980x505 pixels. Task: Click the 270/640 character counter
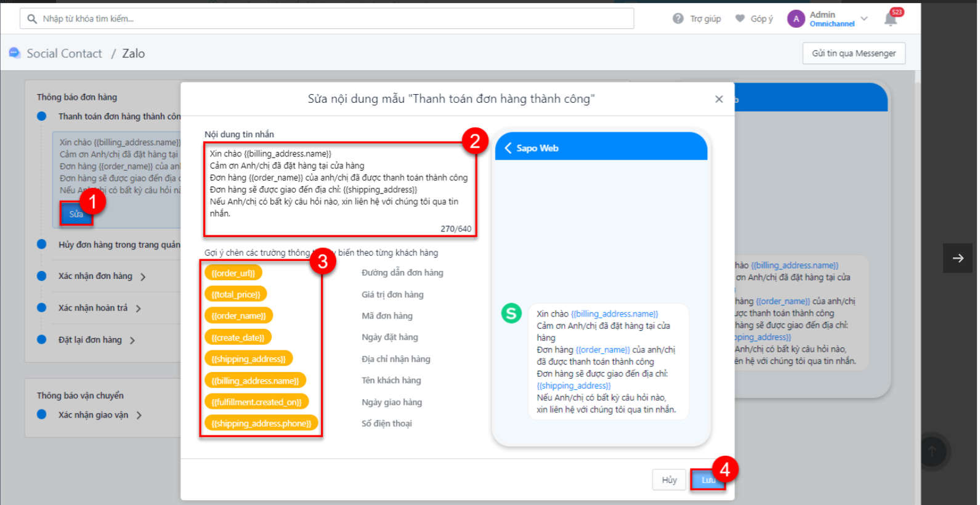tap(456, 228)
